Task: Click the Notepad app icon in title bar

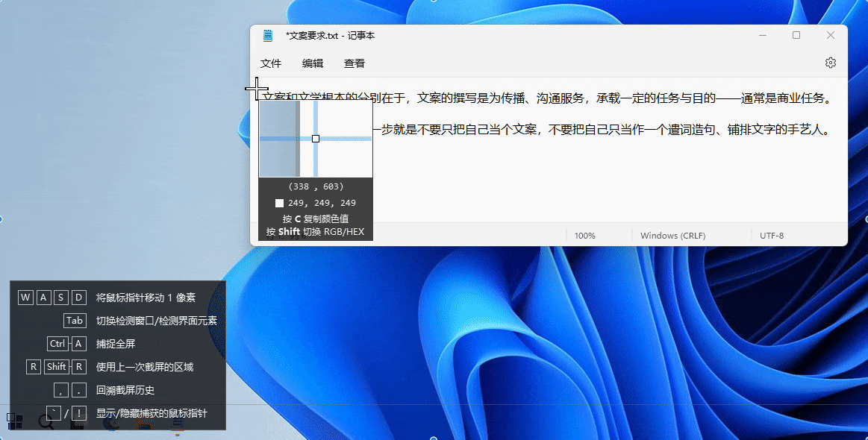Action: [268, 36]
